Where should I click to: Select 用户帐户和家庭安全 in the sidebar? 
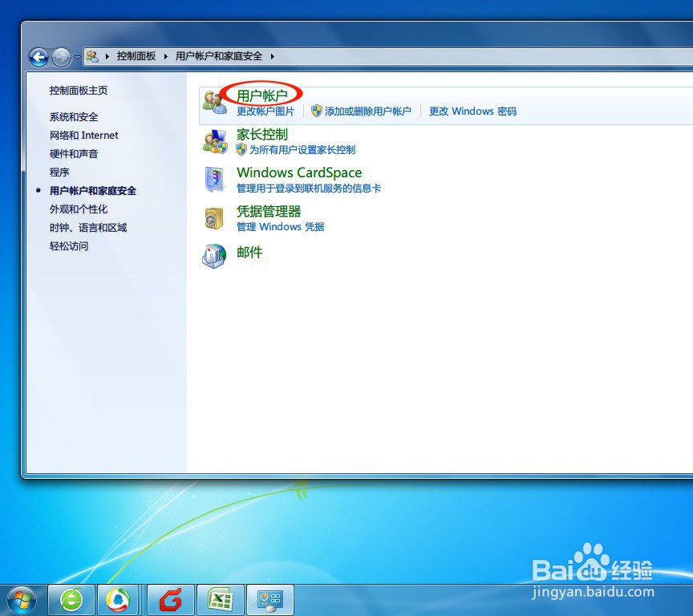93,191
